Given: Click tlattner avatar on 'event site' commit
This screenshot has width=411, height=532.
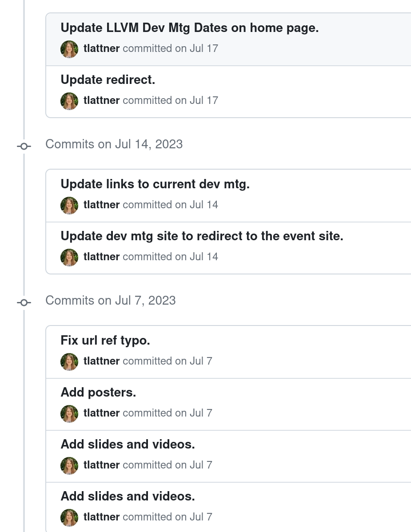Looking at the screenshot, I should (x=69, y=258).
